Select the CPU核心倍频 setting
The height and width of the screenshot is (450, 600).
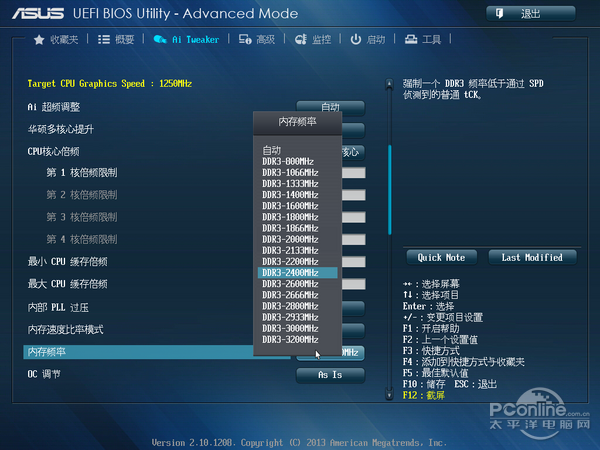tap(54, 152)
